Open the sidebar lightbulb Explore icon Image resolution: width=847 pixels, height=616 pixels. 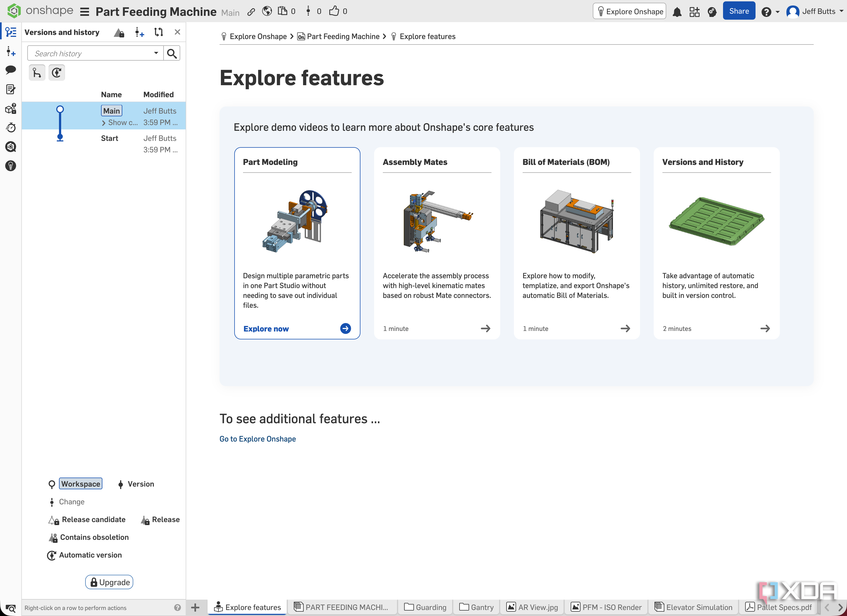tap(11, 166)
